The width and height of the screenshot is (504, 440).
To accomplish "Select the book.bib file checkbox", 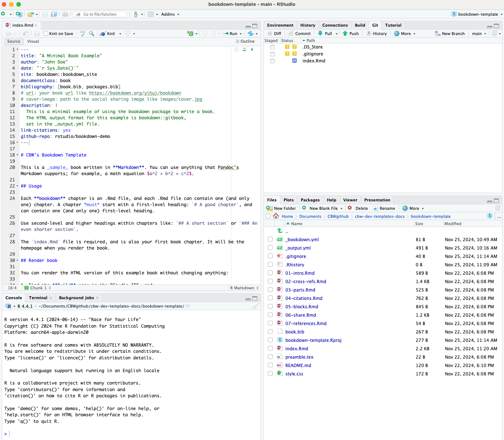I will (270, 331).
